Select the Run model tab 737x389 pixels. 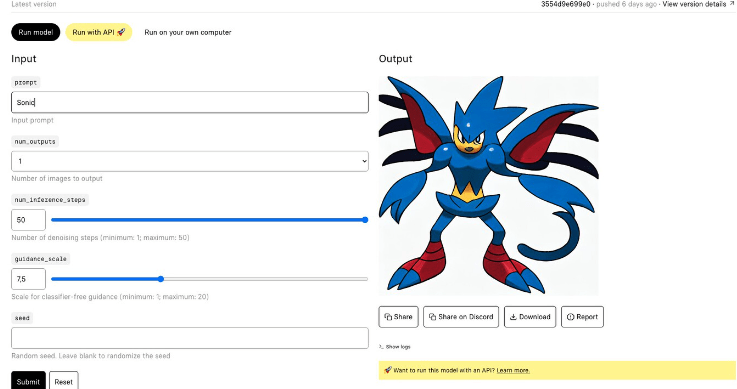tap(36, 32)
